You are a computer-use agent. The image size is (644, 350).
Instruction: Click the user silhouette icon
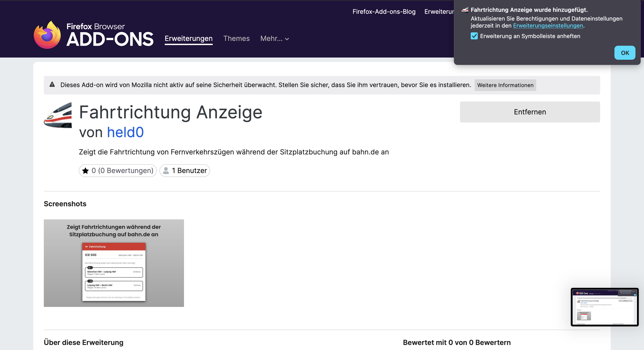(x=166, y=170)
